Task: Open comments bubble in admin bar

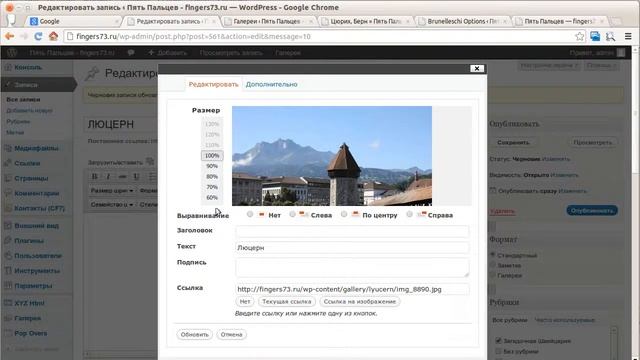Action: point(131,53)
